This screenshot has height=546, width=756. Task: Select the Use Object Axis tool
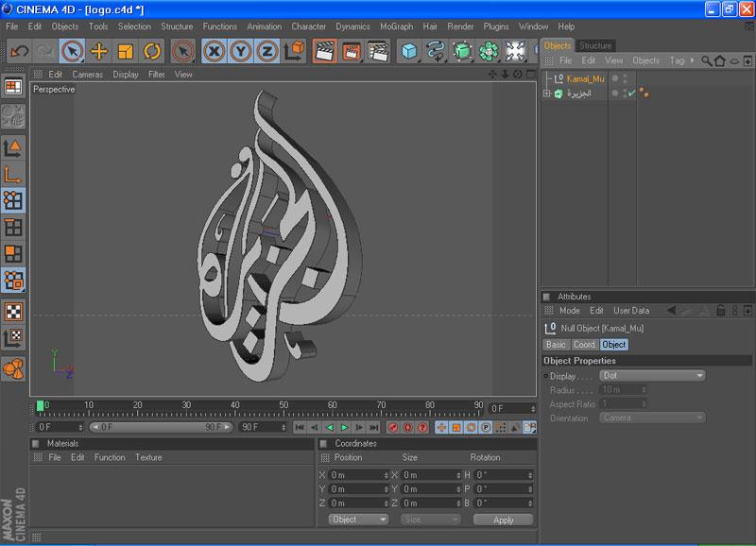pyautogui.click(x=13, y=174)
